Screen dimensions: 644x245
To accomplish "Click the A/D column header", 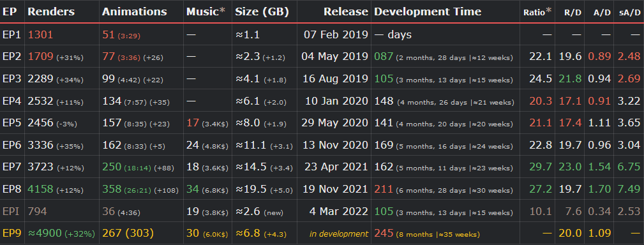I will point(602,13).
